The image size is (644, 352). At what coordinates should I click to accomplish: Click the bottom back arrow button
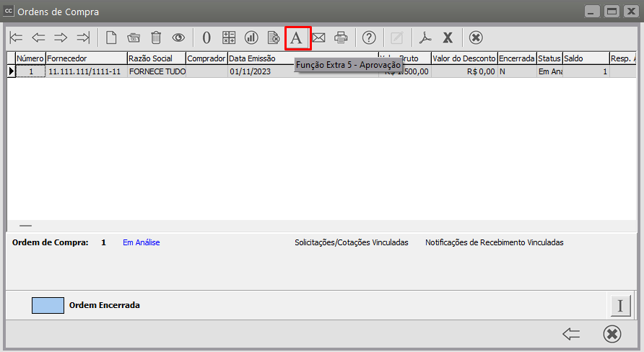[x=571, y=334]
